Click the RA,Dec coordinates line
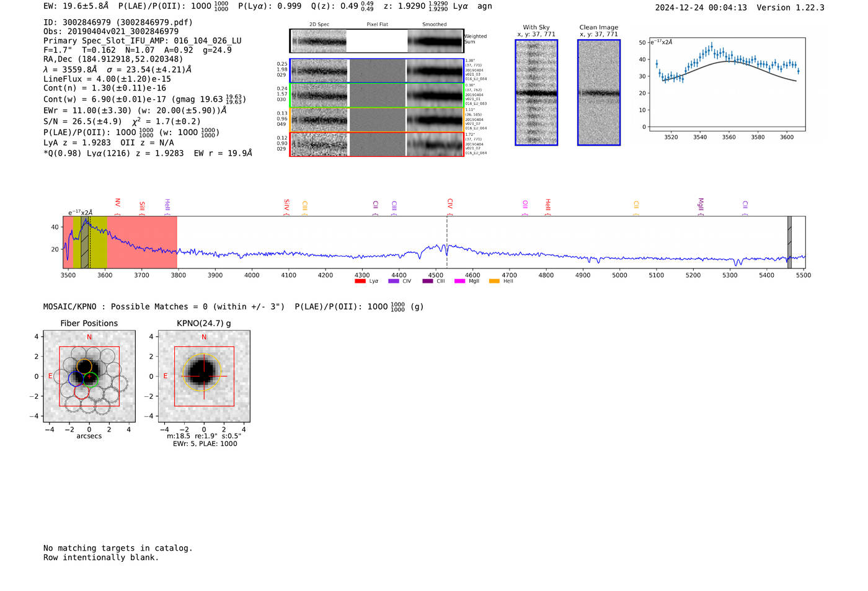This screenshot has width=868, height=591. tap(113, 60)
